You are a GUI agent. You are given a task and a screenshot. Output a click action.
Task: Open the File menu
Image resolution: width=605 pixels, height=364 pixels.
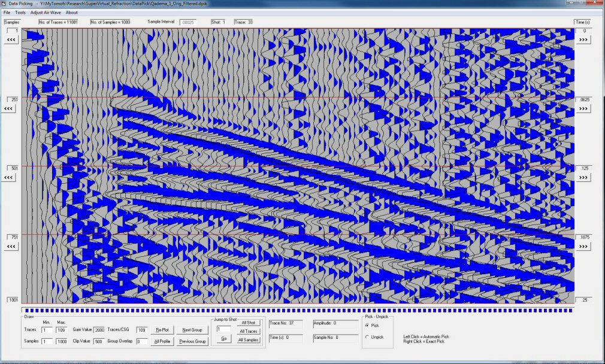pos(7,12)
